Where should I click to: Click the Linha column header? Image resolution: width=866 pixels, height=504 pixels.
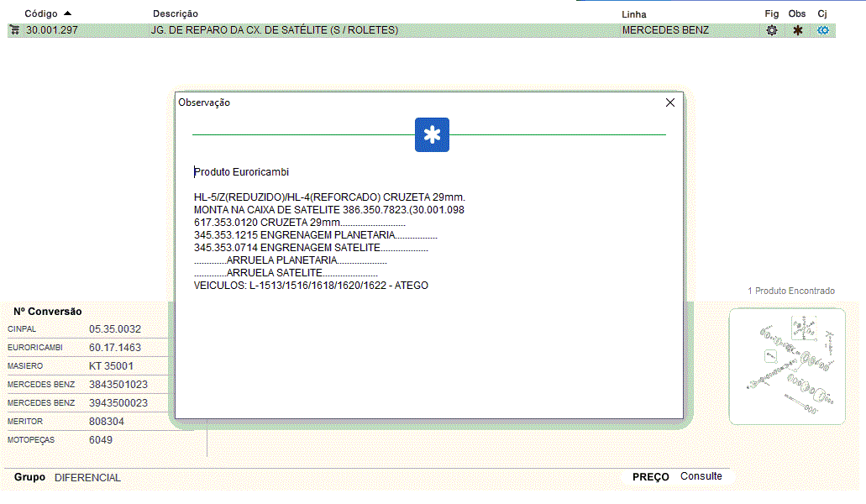[x=634, y=14]
